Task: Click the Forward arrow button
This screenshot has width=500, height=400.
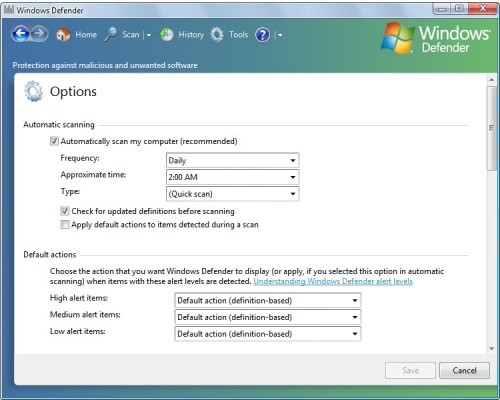Action: (39, 34)
